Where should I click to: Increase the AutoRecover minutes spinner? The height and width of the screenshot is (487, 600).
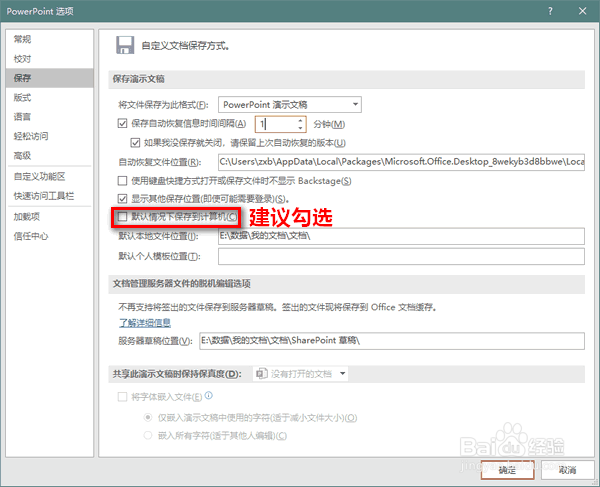300,120
